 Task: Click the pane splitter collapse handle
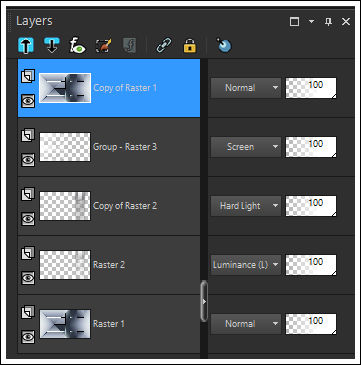click(204, 301)
